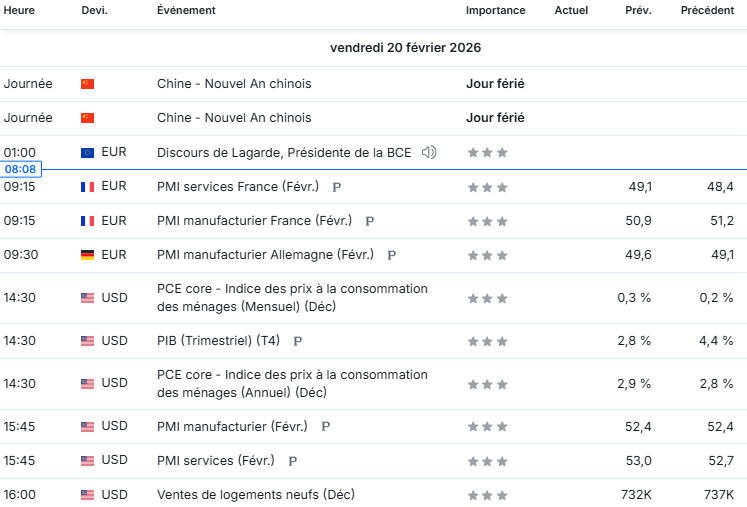
Task: Click the German flag icon at 09:30
Action: coord(87,255)
